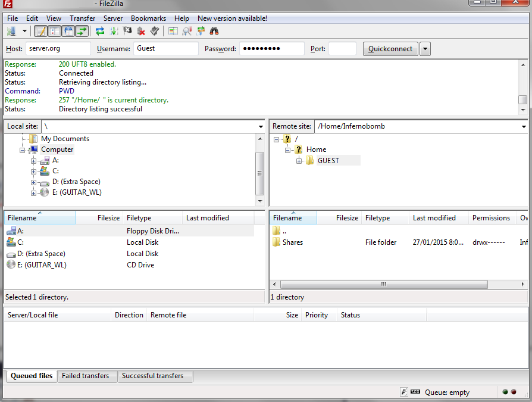Open the Remote site path dropdown
532x402 pixels.
pos(524,127)
